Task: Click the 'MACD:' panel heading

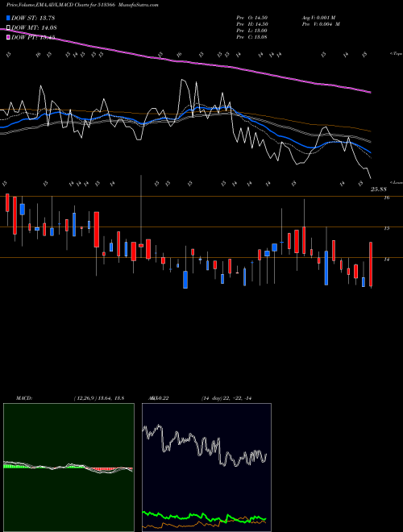Action: tap(24, 398)
